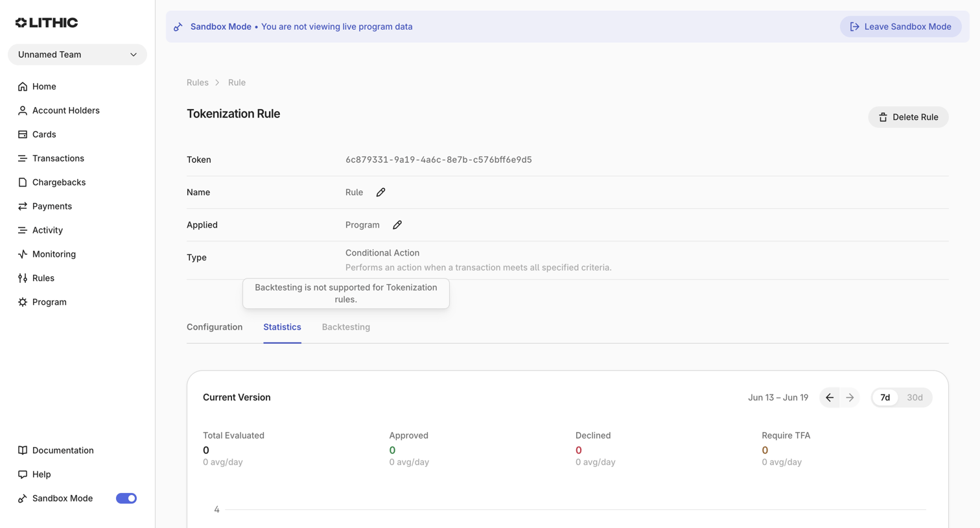
Task: Click the Chargebacks document icon
Action: tap(23, 182)
